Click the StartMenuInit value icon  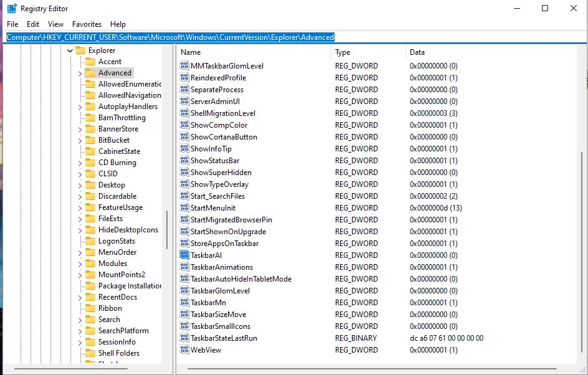point(184,208)
